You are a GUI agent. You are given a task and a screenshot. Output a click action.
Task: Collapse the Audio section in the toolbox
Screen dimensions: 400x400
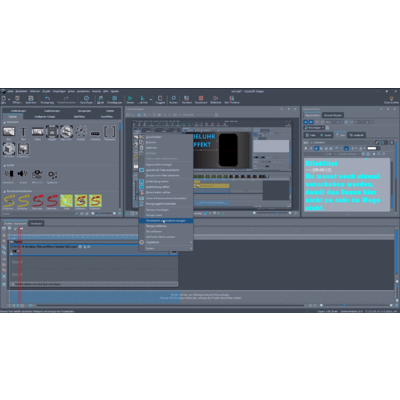(x=5, y=165)
